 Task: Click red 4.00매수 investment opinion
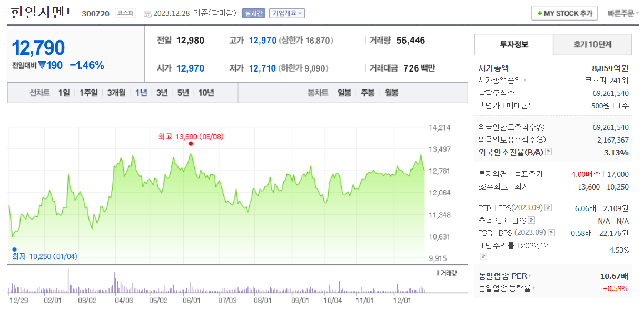[587, 174]
